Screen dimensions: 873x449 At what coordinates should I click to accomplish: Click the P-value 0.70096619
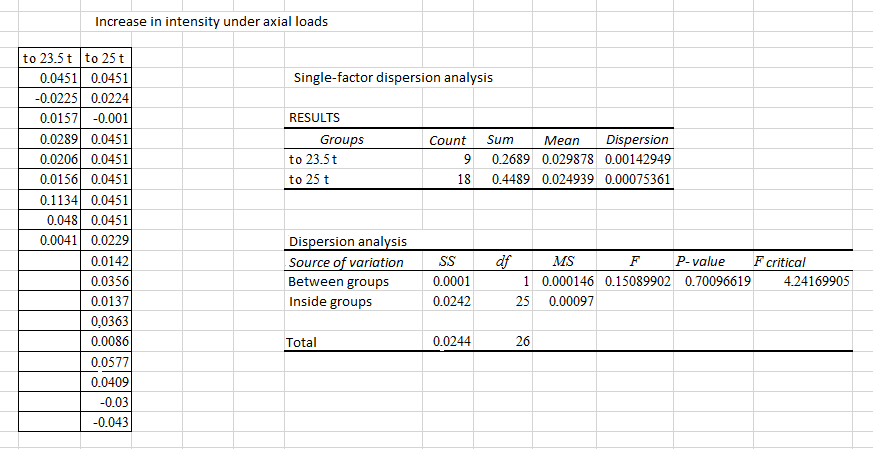click(x=718, y=281)
